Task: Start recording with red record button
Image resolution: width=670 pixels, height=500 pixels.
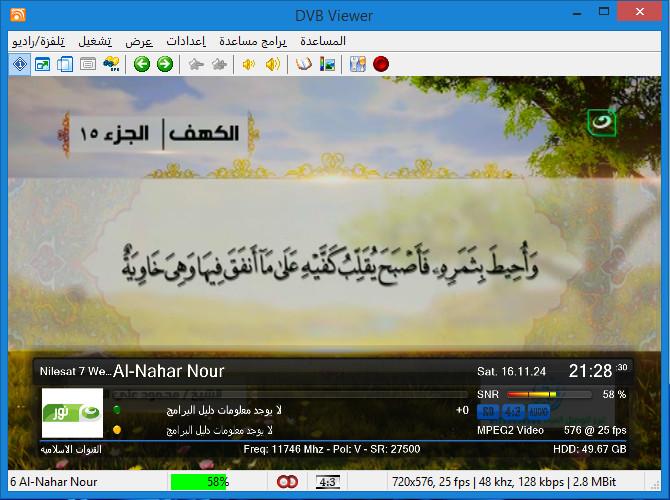Action: click(x=381, y=64)
